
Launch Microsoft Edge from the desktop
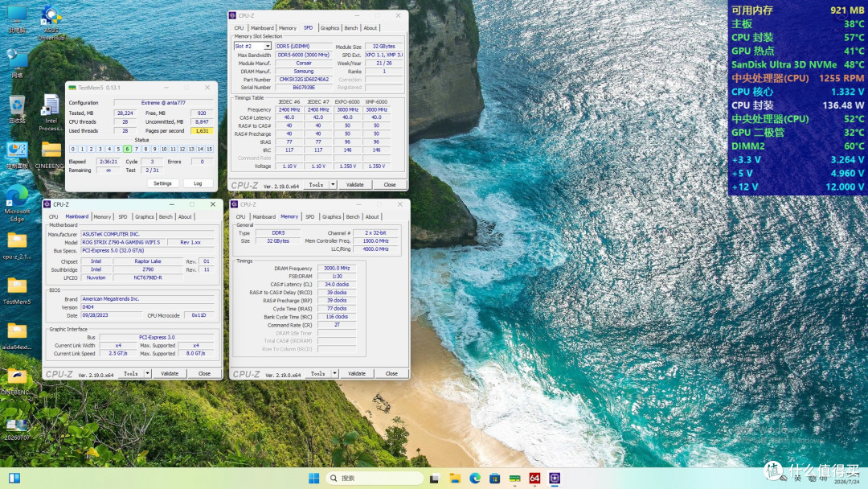(x=17, y=203)
